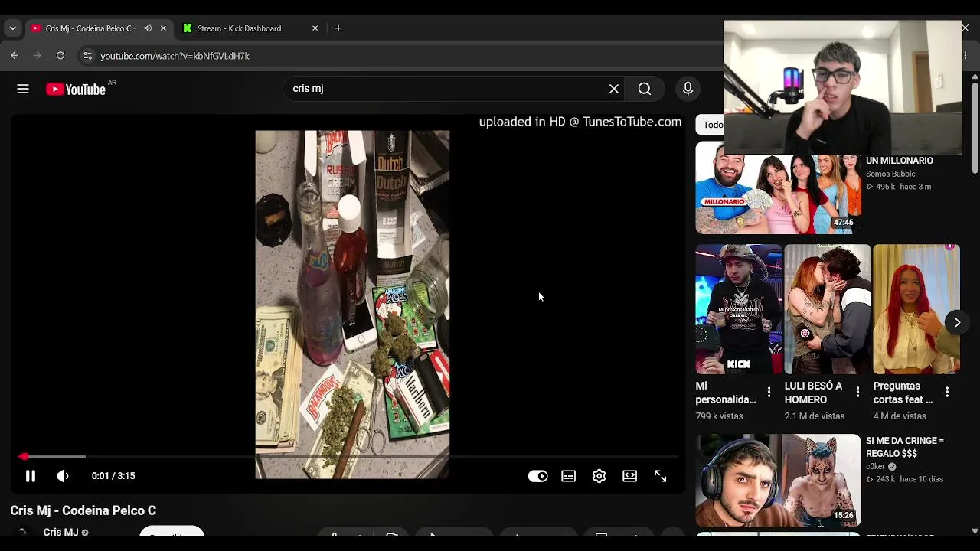The height and width of the screenshot is (551, 980).
Task: Play the 'Mi personalida...' Short thumbnail
Action: [739, 309]
